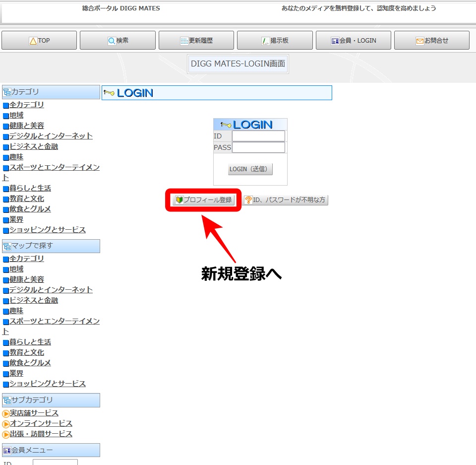Click the magnifier icon on 検索 button

click(x=112, y=41)
